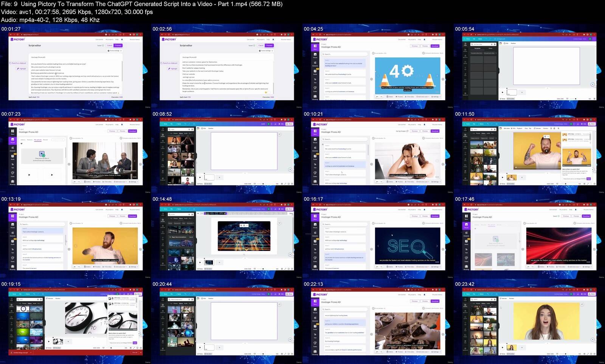Adjust Canva zoom slider in the 00:08:52 frame

(264, 184)
